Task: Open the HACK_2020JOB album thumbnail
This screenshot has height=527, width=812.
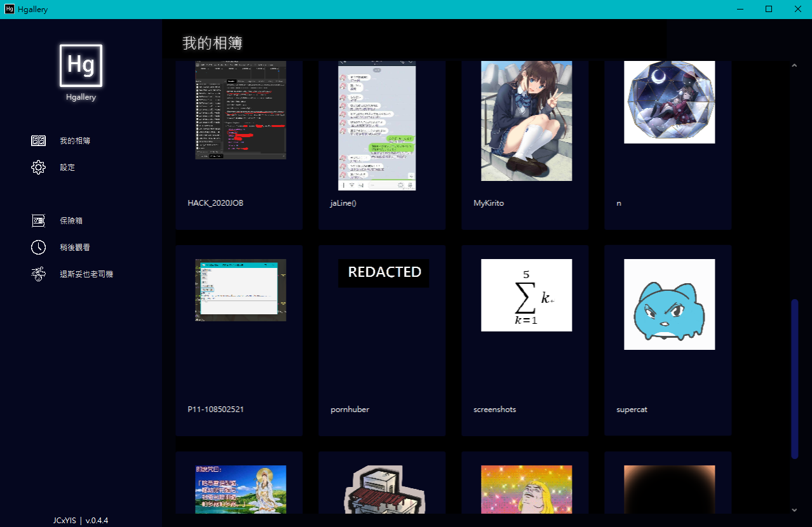Action: 241,110
